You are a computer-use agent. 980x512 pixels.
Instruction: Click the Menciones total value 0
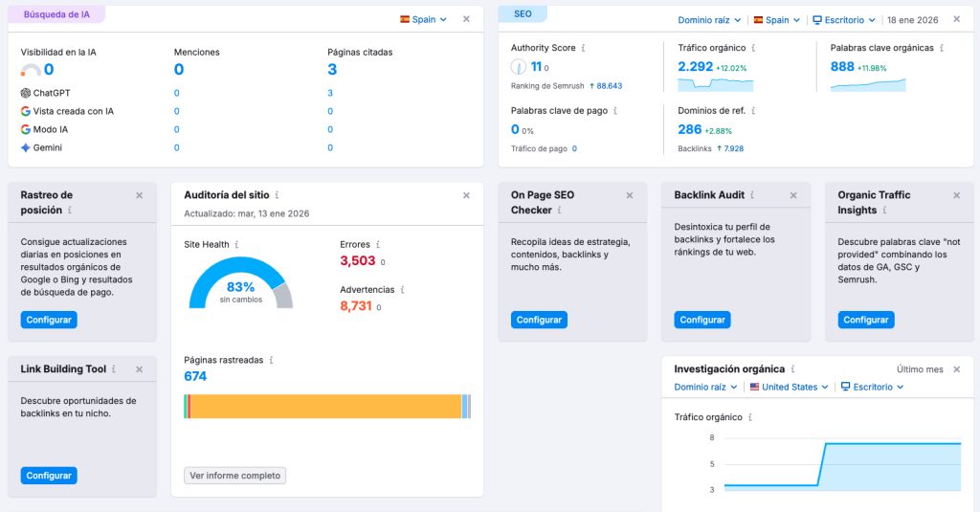(179, 70)
